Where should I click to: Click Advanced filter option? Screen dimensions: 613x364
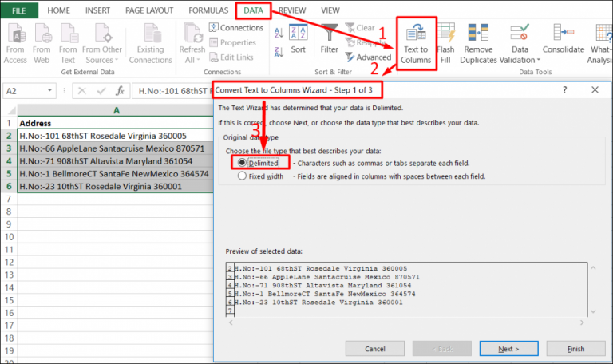pos(368,57)
